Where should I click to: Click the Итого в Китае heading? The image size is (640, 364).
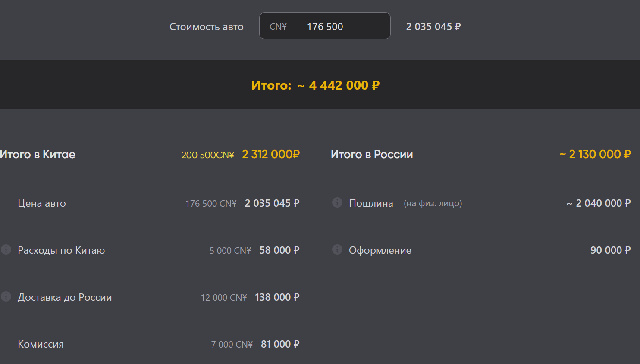coord(38,154)
